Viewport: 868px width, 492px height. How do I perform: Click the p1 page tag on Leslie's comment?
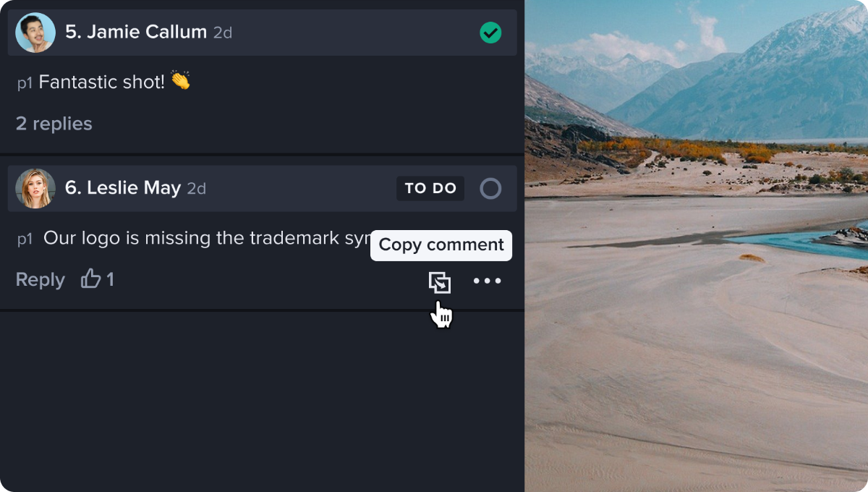[25, 239]
